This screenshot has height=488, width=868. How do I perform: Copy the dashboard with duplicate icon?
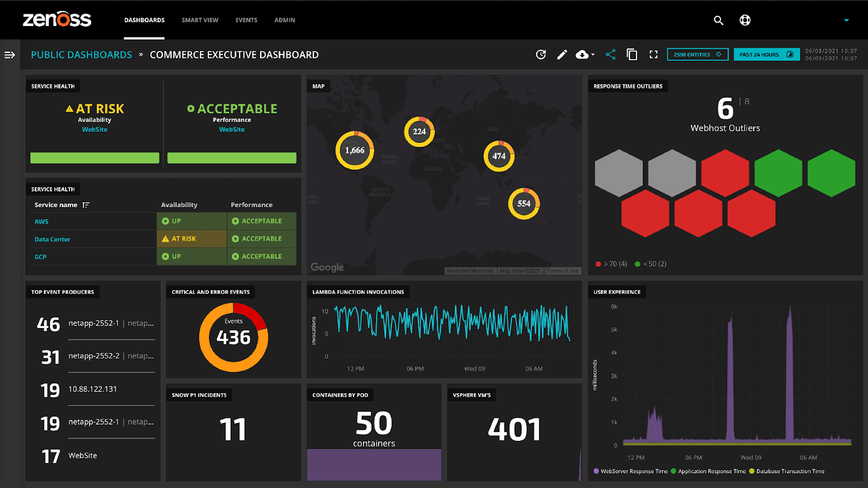[631, 54]
